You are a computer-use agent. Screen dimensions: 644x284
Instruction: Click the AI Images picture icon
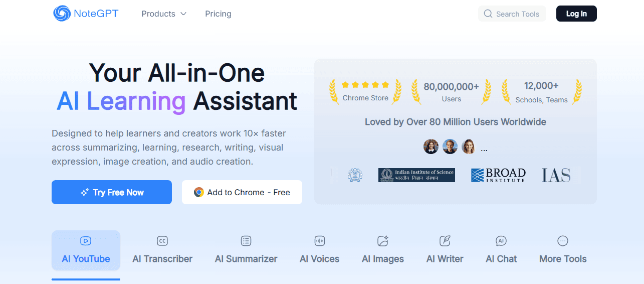(x=383, y=241)
